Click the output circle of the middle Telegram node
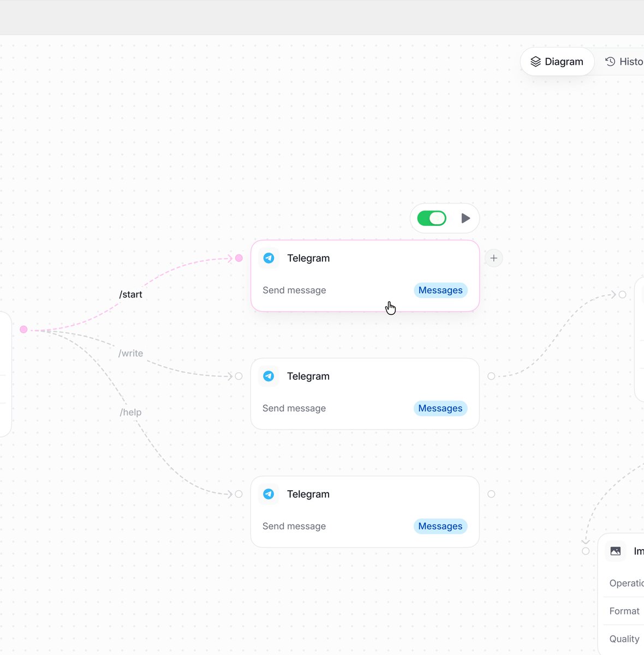644x655 pixels. (491, 376)
